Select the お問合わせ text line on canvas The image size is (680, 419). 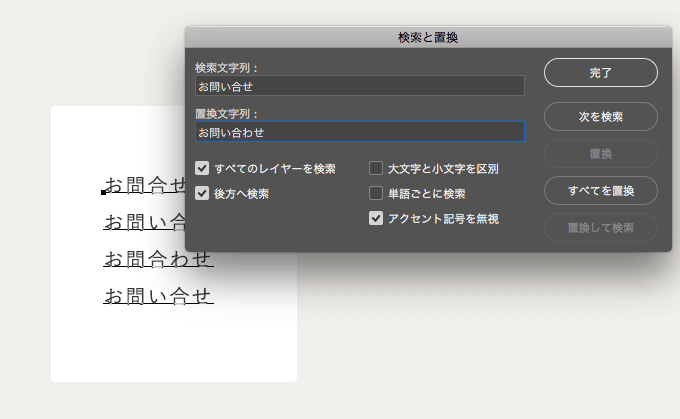158,259
